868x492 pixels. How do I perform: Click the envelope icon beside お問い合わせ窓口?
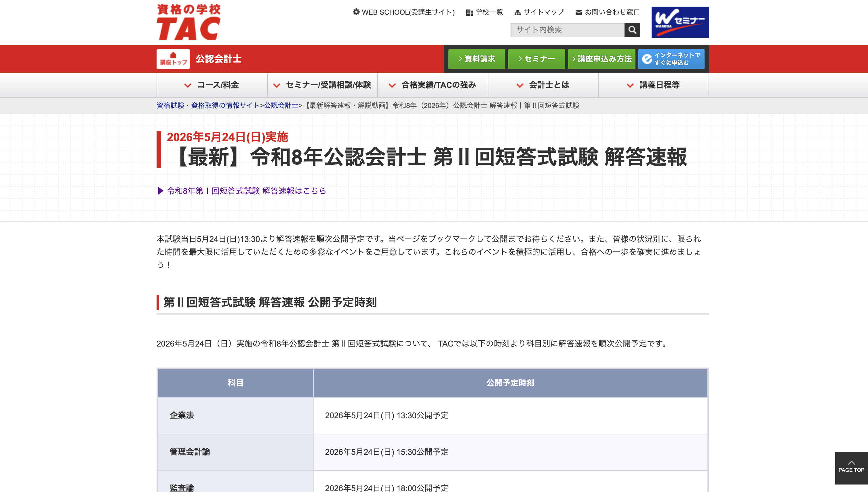[579, 12]
